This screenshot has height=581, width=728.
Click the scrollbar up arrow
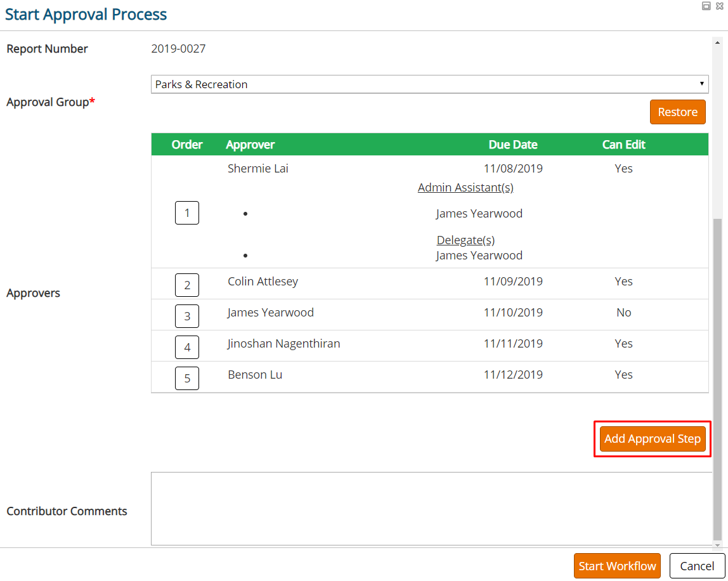[717, 42]
